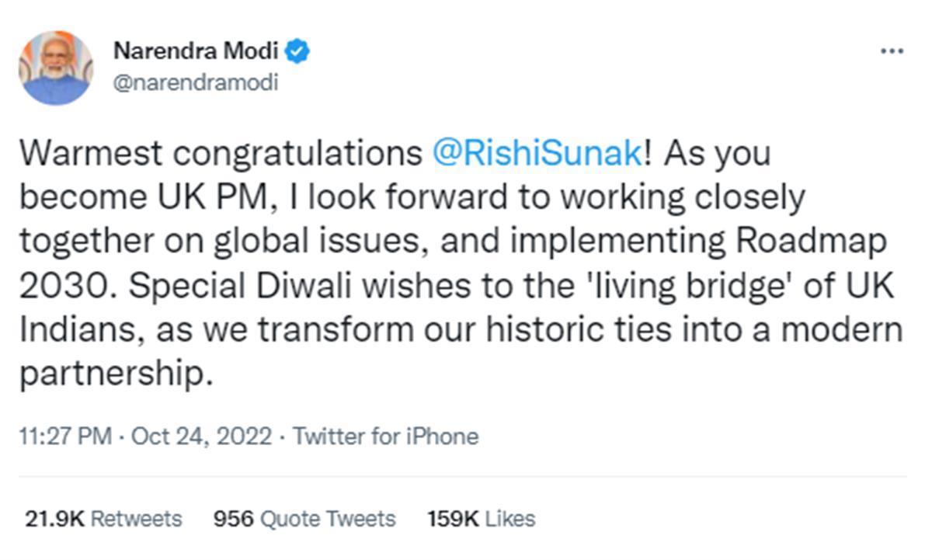The image size is (932, 560).
Task: Click the Oct 24, 2022 date
Action: coord(202,437)
